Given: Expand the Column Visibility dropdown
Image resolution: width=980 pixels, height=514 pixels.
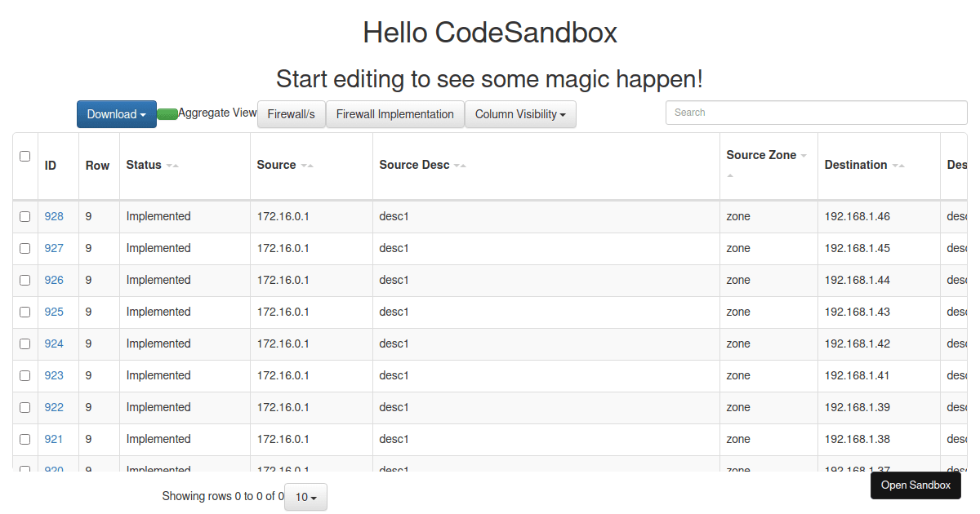Looking at the screenshot, I should pos(520,114).
